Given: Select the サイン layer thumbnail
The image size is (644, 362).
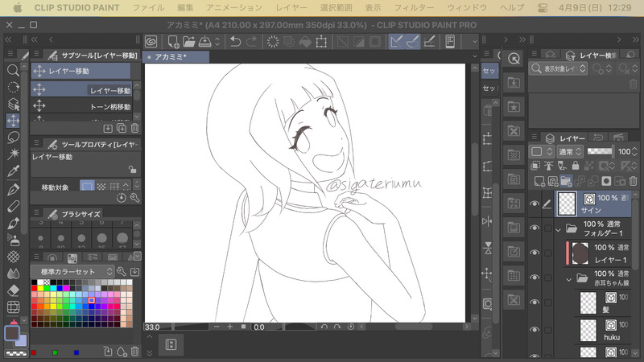Looking at the screenshot, I should point(567,204).
